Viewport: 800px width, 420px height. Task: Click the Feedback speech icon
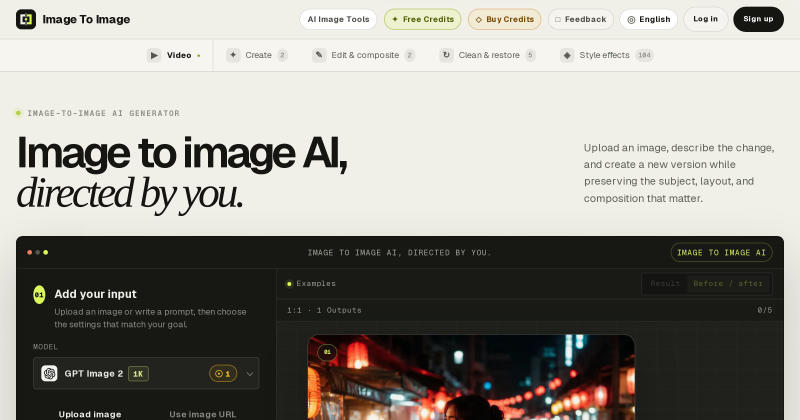pyautogui.click(x=558, y=19)
